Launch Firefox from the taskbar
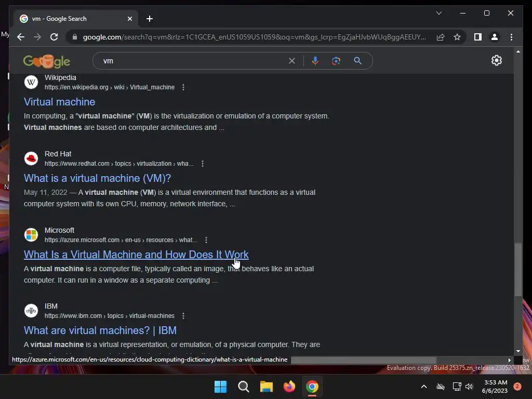This screenshot has width=532, height=399. pos(289,387)
